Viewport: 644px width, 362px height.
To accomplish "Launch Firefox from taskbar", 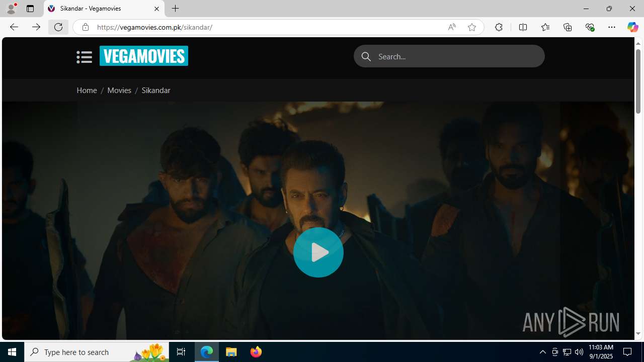I will (x=256, y=352).
